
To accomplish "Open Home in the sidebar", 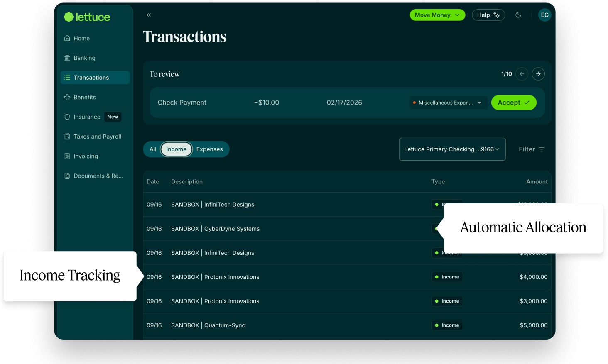I will [95, 38].
